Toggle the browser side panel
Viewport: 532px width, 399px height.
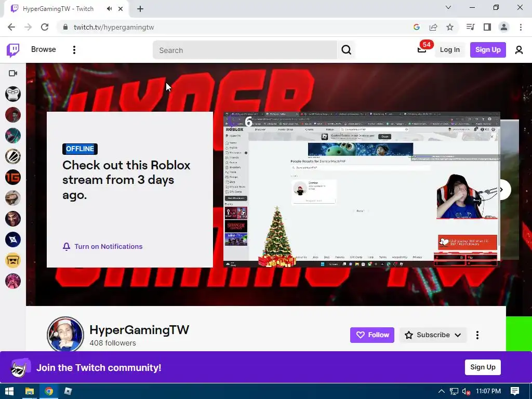click(x=487, y=27)
